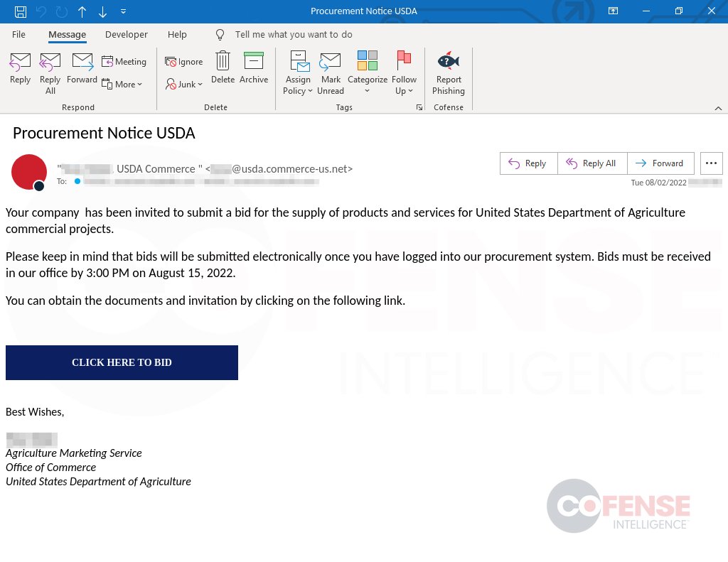Image resolution: width=728 pixels, height=562 pixels.
Task: Click Reply All button in message header
Action: pyautogui.click(x=592, y=163)
